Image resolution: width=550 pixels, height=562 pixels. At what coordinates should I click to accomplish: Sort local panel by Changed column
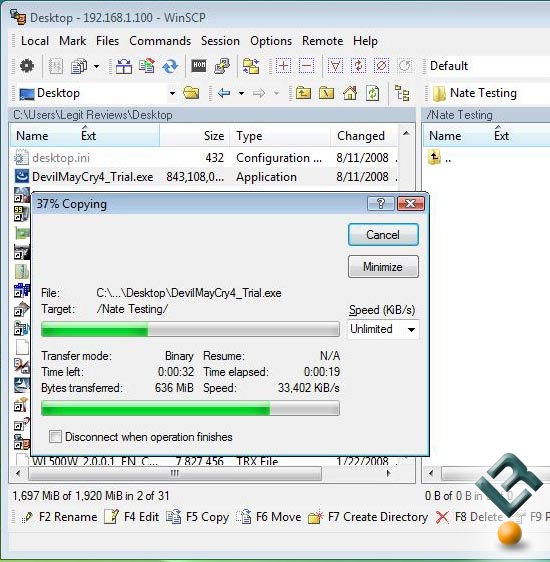pos(361,136)
